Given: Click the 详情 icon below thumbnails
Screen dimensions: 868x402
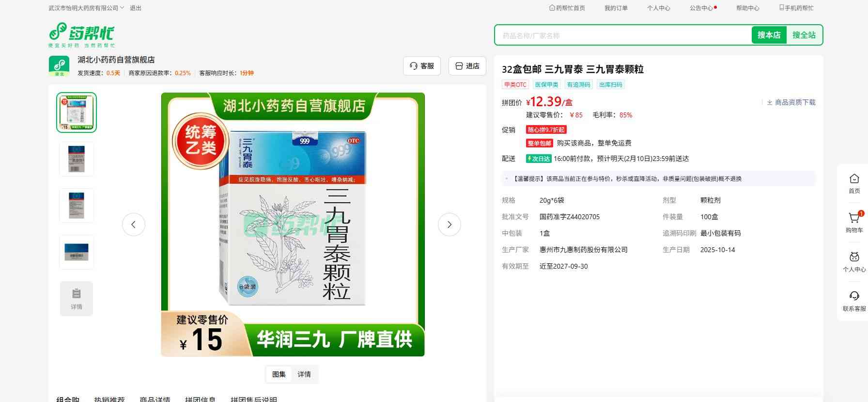Looking at the screenshot, I should tap(77, 299).
